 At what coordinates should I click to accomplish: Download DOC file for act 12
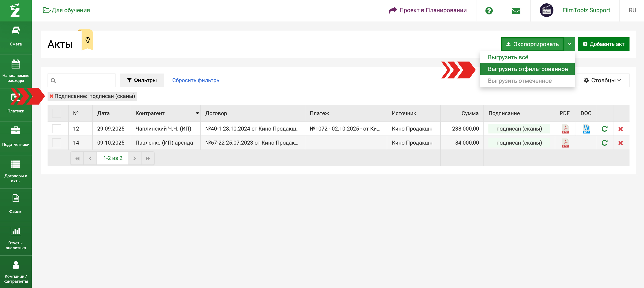(x=586, y=129)
